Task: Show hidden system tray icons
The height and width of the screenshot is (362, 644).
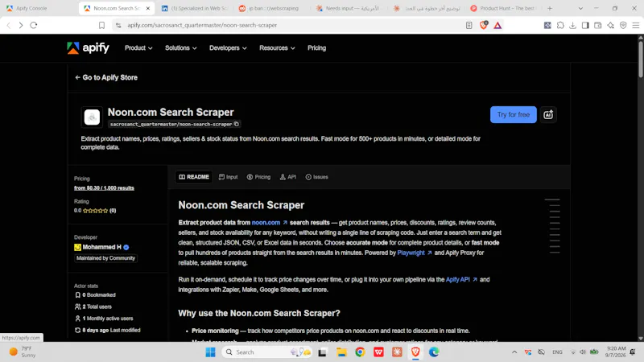Action: [514, 352]
